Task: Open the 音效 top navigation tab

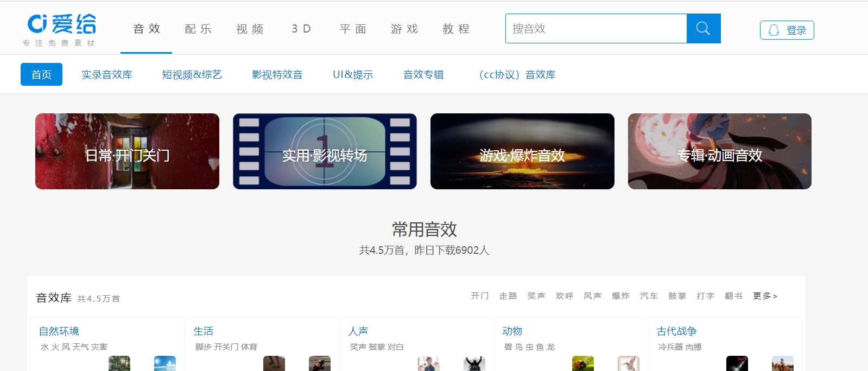Action: click(x=147, y=29)
